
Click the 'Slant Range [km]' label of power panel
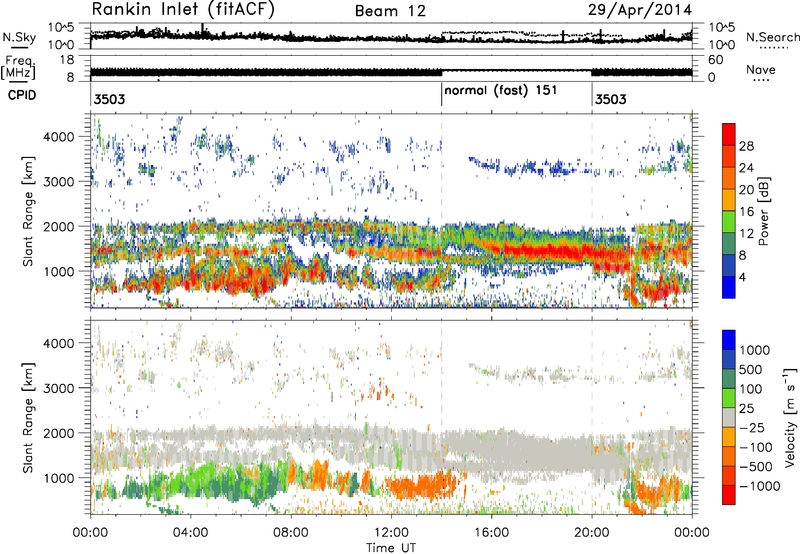point(28,211)
